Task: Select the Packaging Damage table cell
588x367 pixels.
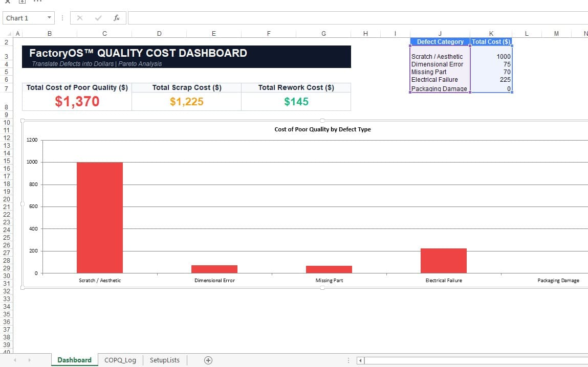Action: [x=440, y=89]
